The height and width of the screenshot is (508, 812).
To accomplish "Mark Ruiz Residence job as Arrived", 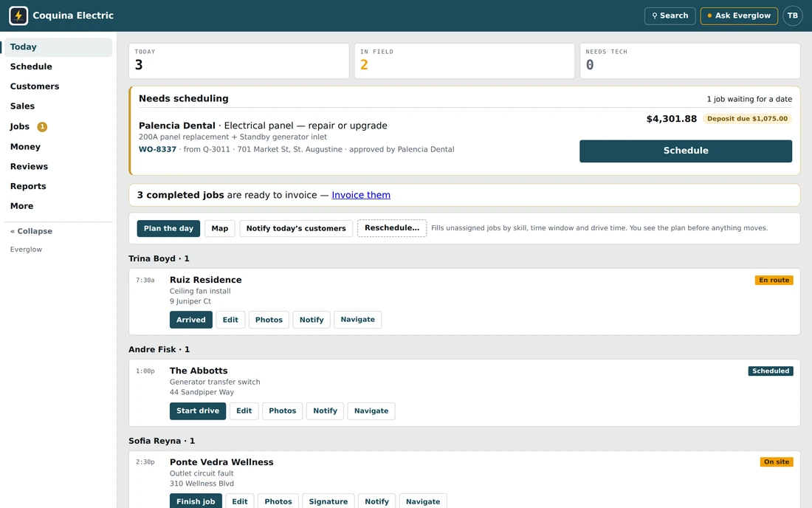I will [190, 320].
